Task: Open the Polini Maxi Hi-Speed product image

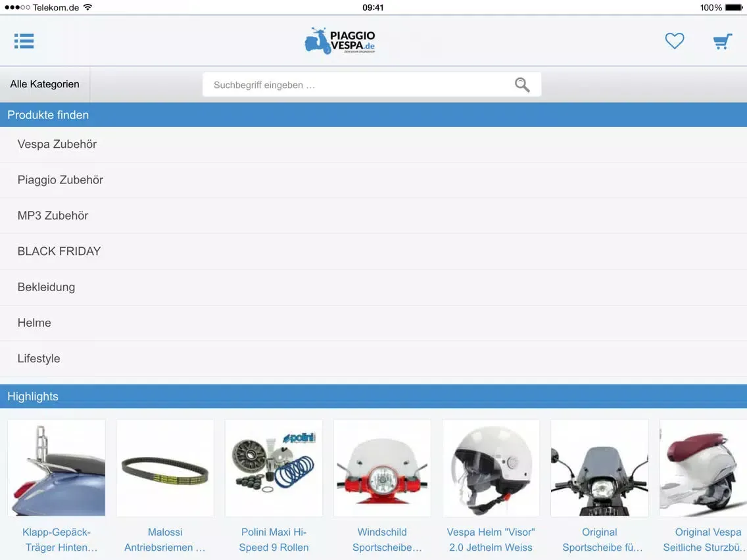Action: point(274,468)
